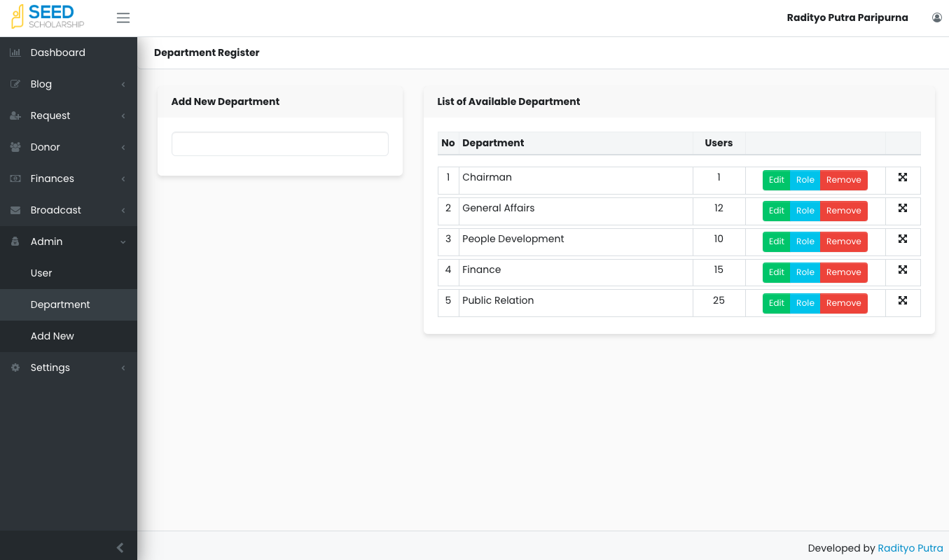This screenshot has height=560, width=949.
Task: Remove the General Affairs department
Action: tap(844, 211)
